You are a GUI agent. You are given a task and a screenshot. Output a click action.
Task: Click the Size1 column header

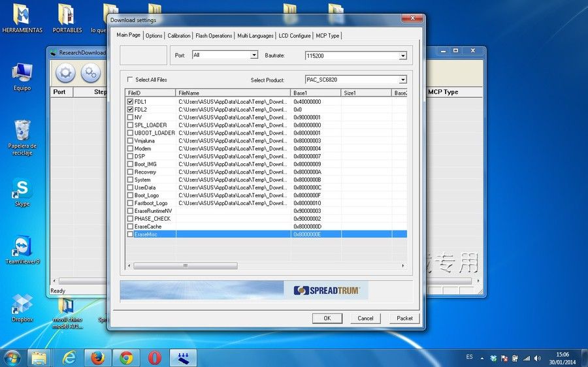[x=366, y=93]
